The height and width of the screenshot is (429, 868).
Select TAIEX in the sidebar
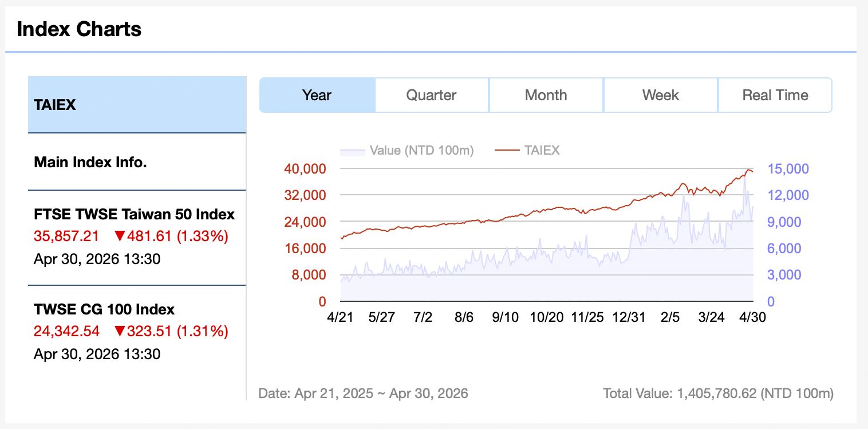[137, 105]
